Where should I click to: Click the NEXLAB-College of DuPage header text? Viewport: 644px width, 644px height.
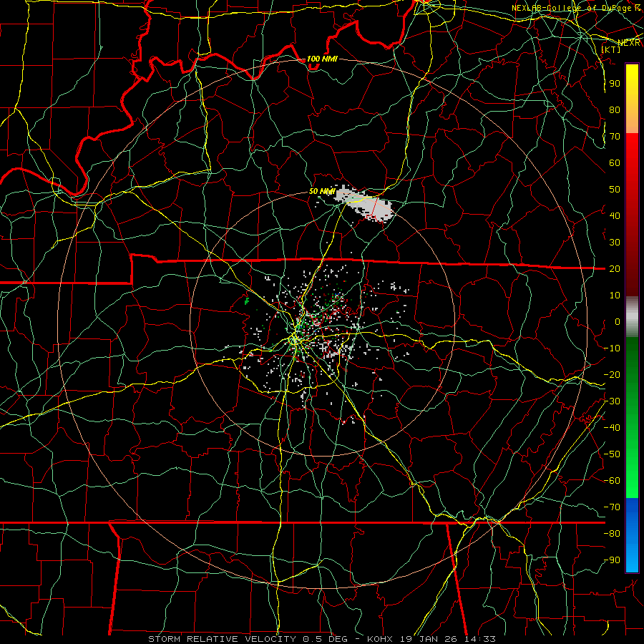point(575,8)
